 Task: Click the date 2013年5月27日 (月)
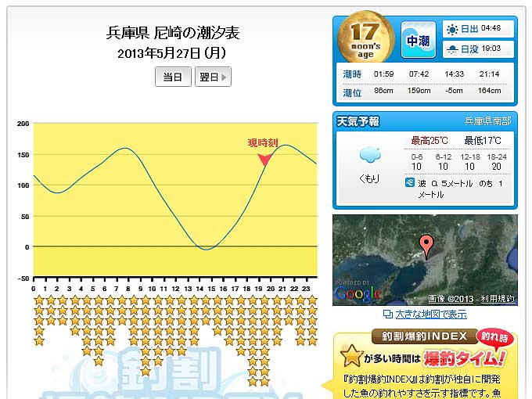(x=171, y=53)
